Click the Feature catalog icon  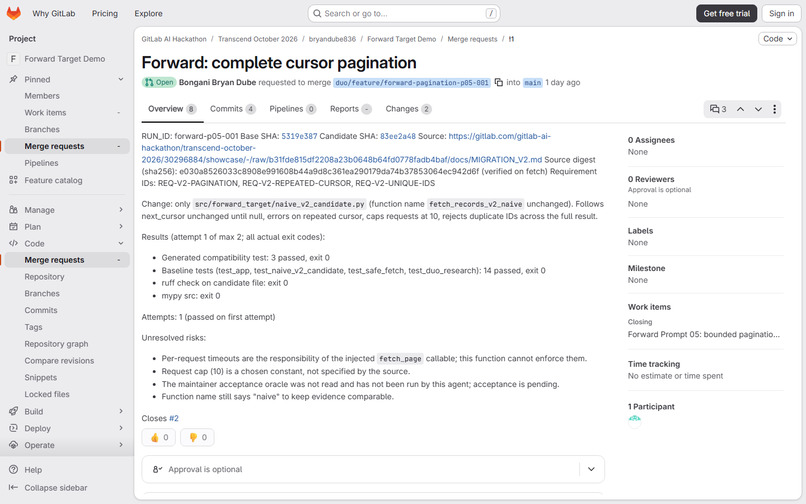pos(13,180)
